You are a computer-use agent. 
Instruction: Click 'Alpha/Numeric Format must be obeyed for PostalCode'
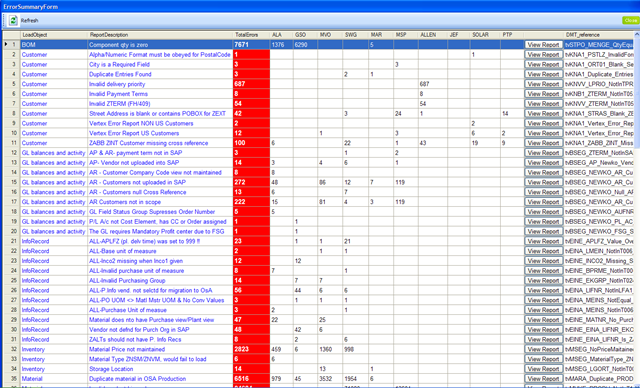pyautogui.click(x=160, y=55)
